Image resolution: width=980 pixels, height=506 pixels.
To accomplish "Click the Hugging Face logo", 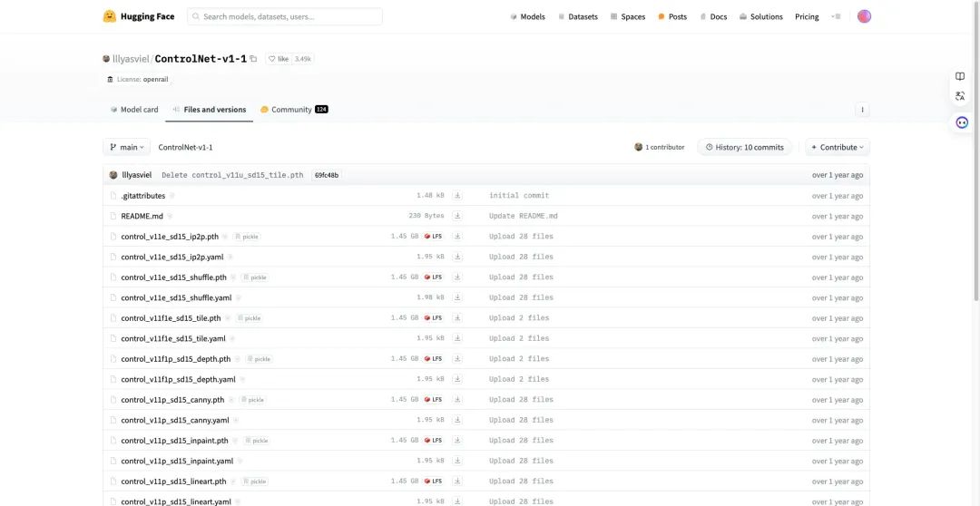I will click(x=139, y=17).
